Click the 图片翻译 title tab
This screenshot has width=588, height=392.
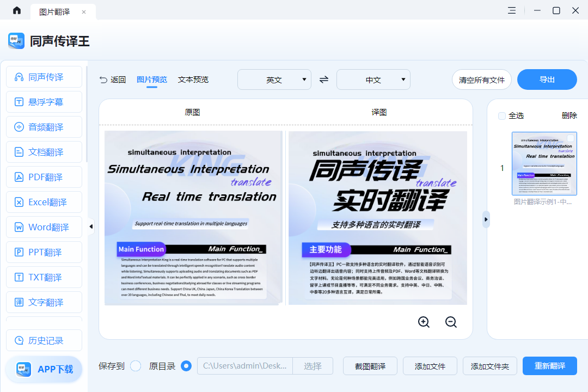coord(63,12)
